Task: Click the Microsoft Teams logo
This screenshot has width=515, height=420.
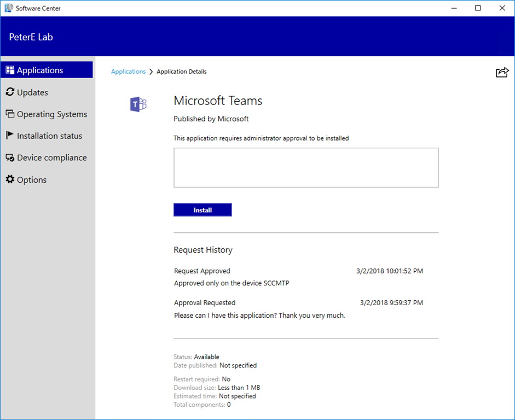Action: 138,104
